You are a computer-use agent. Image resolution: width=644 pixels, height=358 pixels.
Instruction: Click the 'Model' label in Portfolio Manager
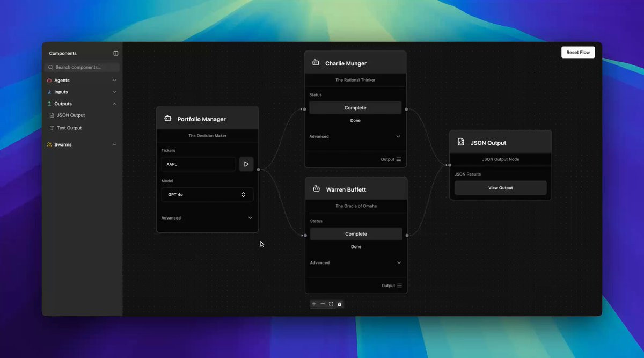[x=167, y=181]
